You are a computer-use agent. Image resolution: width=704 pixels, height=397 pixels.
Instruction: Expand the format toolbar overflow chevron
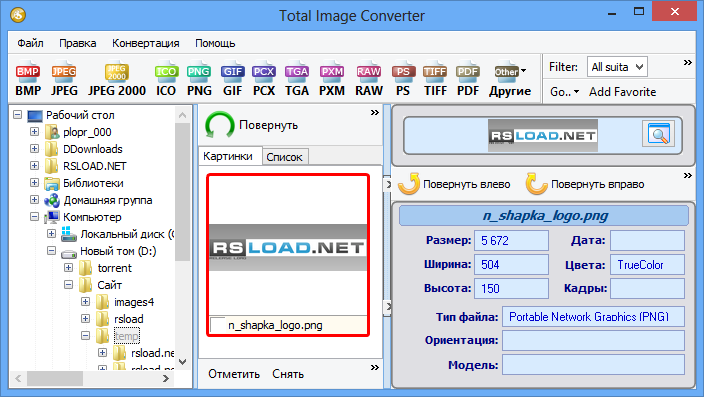pos(688,62)
